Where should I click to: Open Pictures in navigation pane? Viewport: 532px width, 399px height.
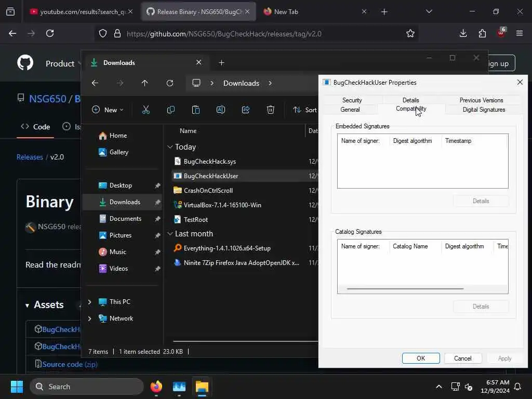(121, 235)
